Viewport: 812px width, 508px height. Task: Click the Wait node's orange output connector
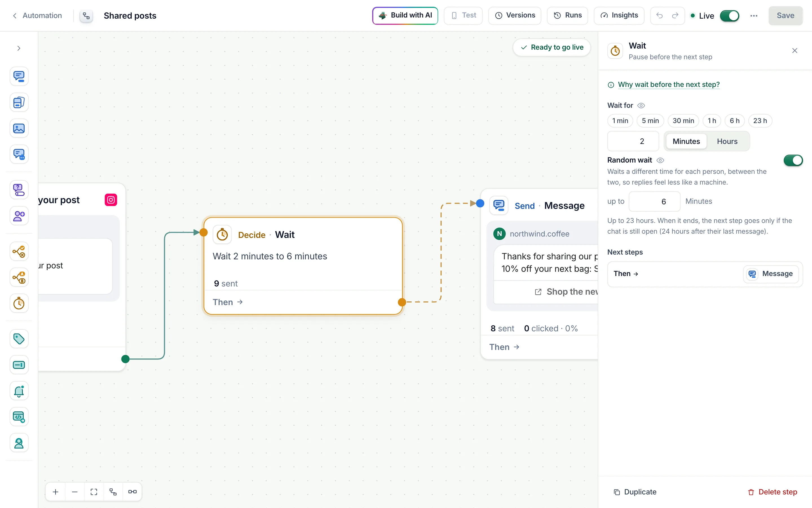point(402,302)
